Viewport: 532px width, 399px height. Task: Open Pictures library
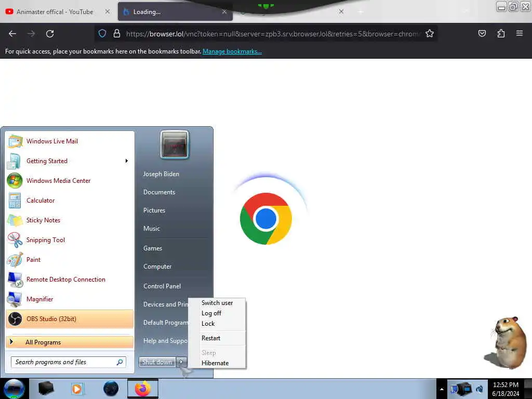(x=154, y=210)
